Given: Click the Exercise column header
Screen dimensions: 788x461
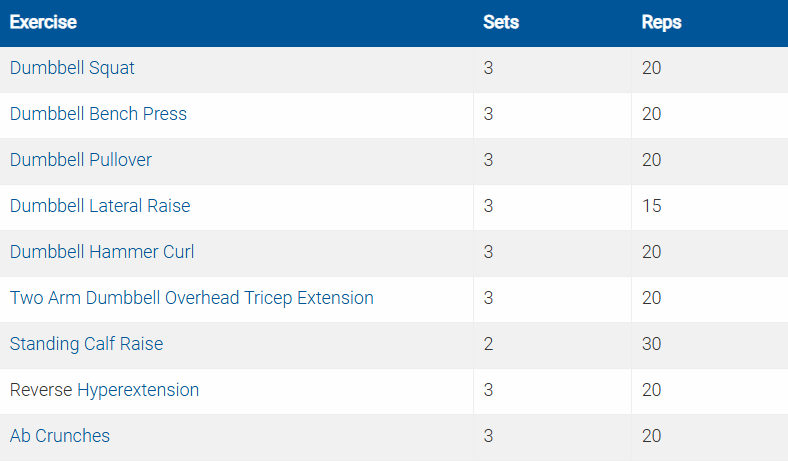Looking at the screenshot, I should tap(43, 23).
